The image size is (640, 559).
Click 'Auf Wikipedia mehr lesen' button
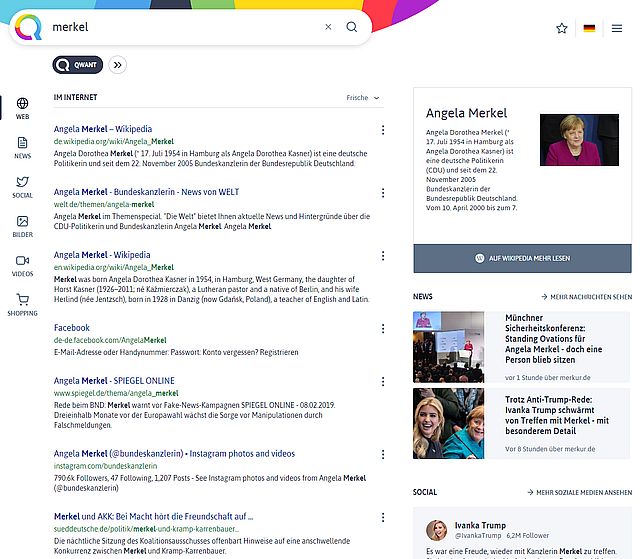[522, 258]
